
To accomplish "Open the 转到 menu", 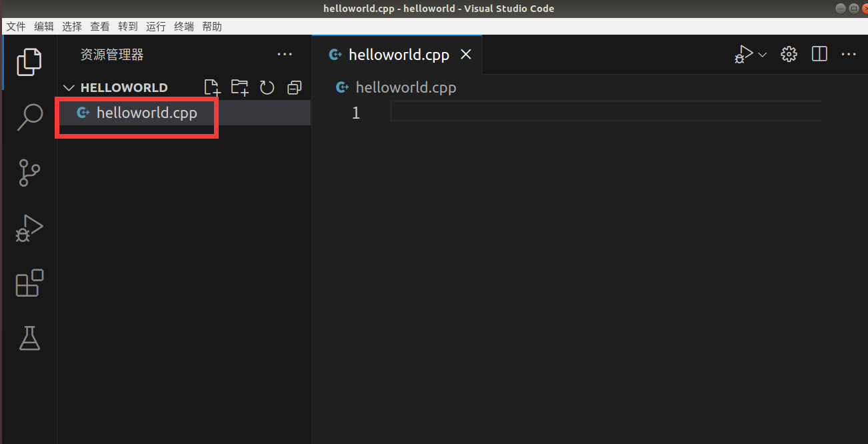I will [128, 27].
